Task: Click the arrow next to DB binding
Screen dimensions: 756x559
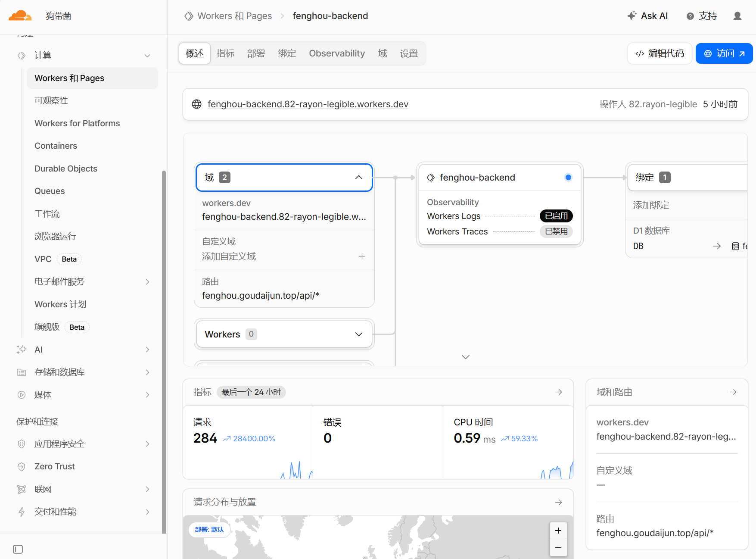Action: click(717, 246)
